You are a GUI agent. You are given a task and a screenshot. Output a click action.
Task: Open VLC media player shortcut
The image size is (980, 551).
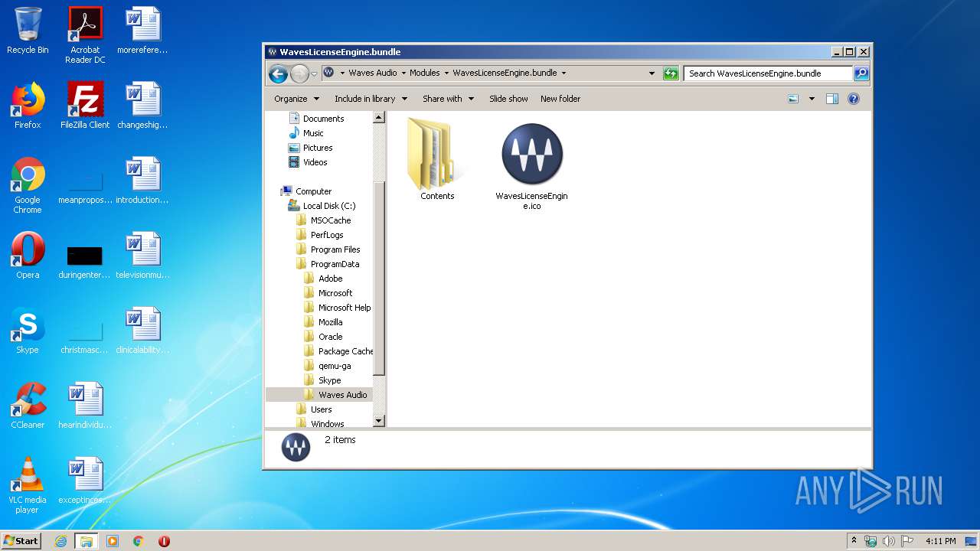coord(28,475)
